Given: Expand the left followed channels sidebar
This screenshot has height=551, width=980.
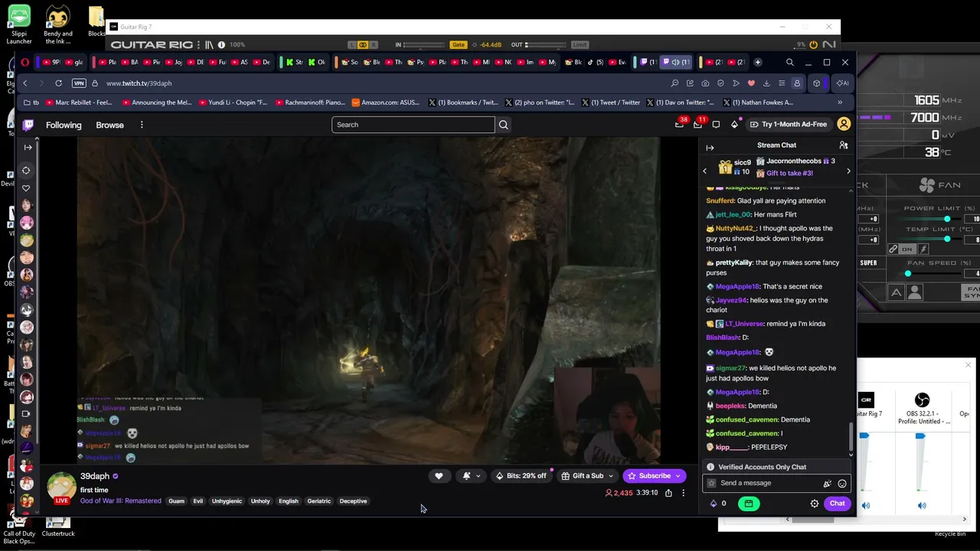Looking at the screenshot, I should 28,147.
